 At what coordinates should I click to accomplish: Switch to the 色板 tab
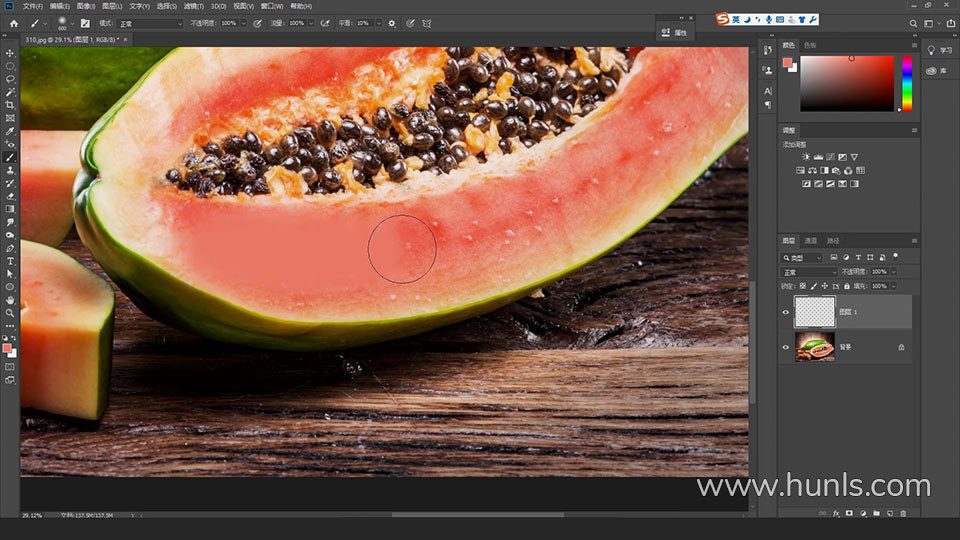pos(810,45)
